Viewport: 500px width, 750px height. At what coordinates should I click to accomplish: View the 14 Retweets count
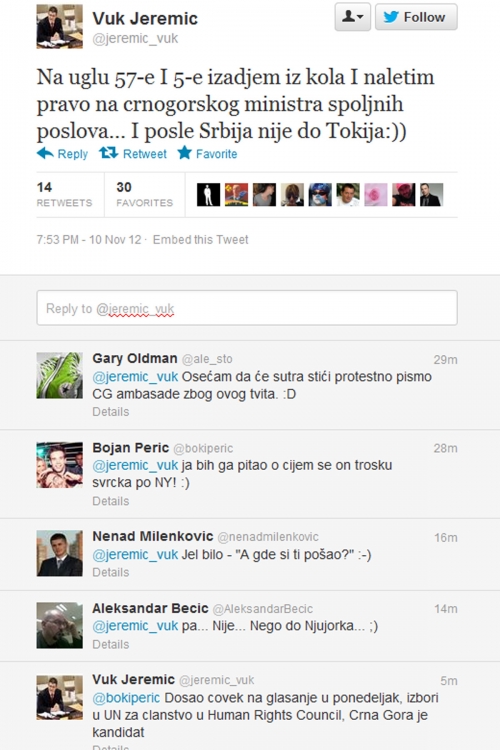(x=64, y=194)
